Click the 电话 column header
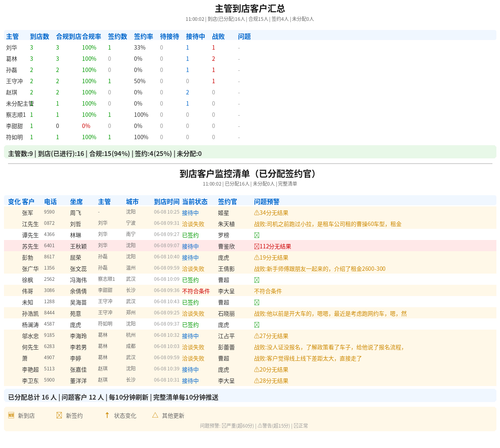This screenshot has height=448, width=500. coord(50,202)
